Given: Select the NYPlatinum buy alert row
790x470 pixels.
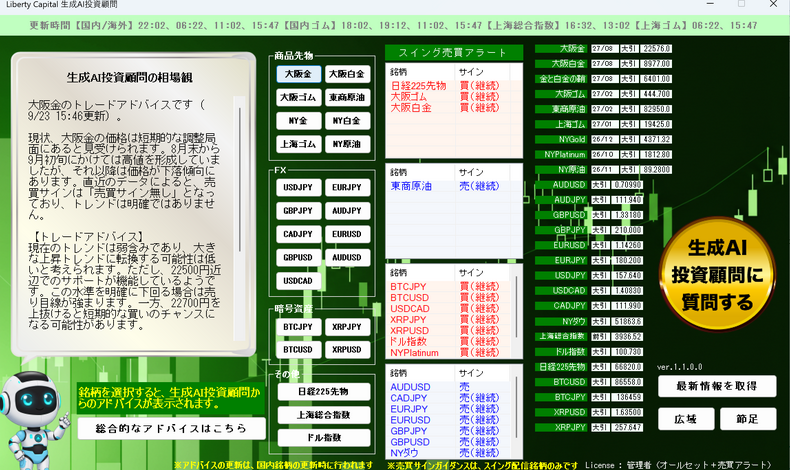Looking at the screenshot, I should pyautogui.click(x=449, y=353).
